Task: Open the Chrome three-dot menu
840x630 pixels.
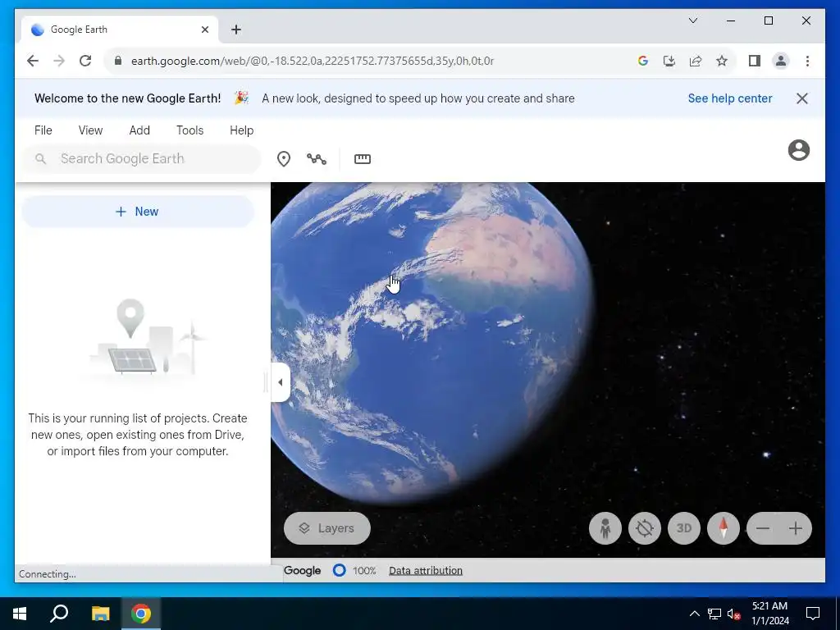Action: click(x=807, y=61)
